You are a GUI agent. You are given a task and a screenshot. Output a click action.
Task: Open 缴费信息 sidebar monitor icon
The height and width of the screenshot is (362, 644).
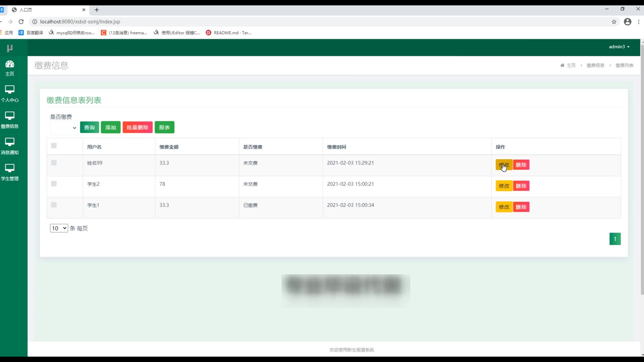[10, 116]
